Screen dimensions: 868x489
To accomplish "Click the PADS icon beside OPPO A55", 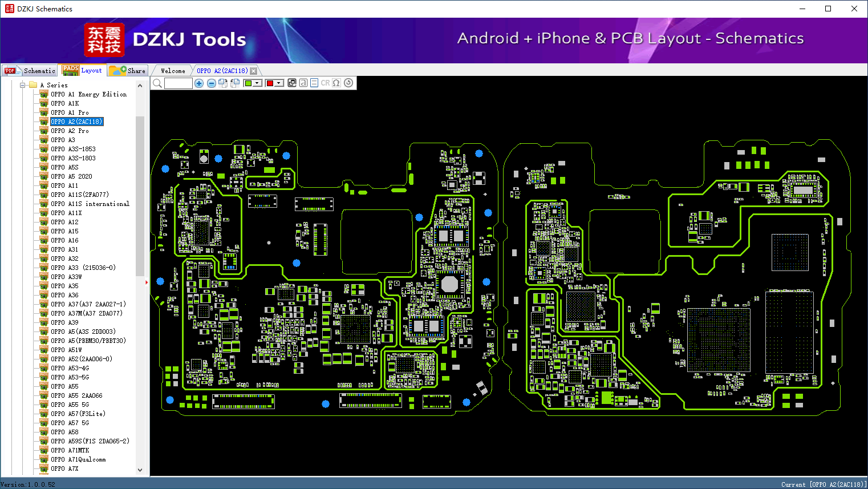I will (44, 386).
